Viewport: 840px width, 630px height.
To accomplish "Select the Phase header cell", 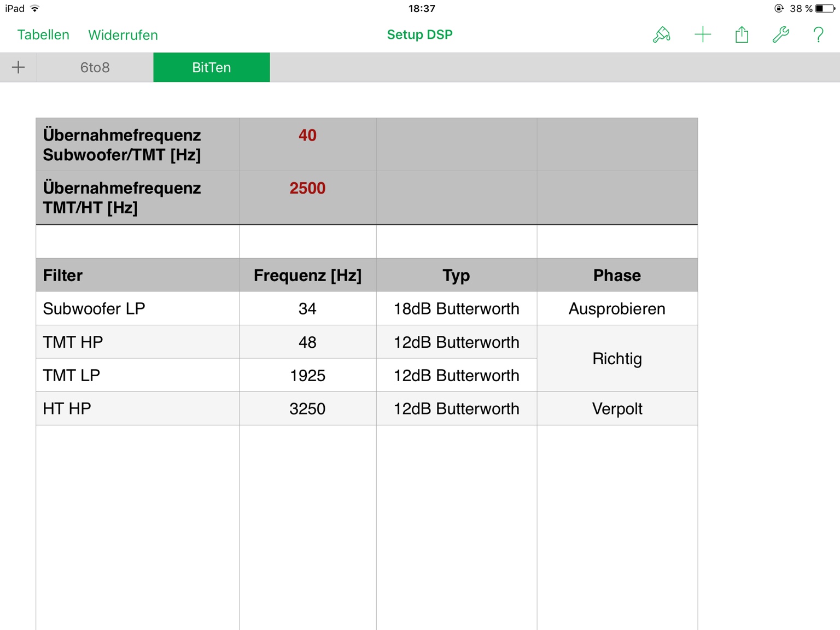I will tap(617, 275).
